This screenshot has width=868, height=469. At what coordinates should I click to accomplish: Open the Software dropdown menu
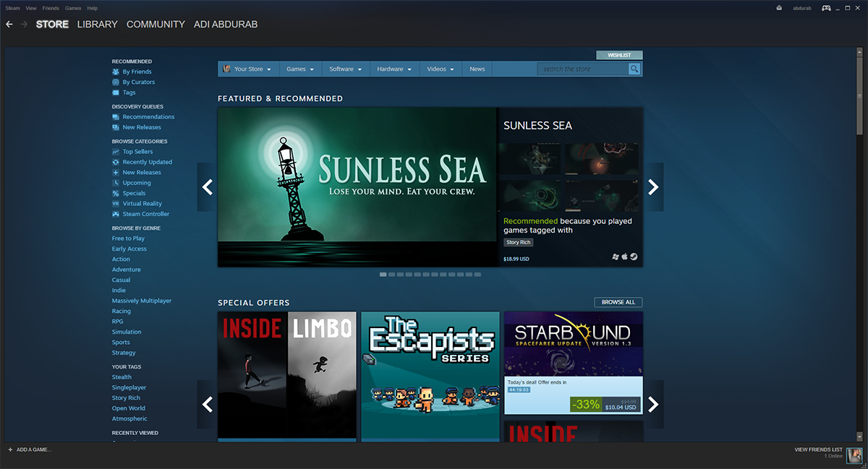346,69
